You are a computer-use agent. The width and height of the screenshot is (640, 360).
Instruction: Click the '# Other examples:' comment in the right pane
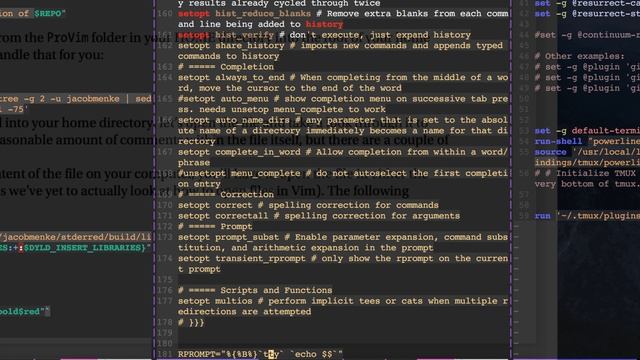tap(579, 56)
